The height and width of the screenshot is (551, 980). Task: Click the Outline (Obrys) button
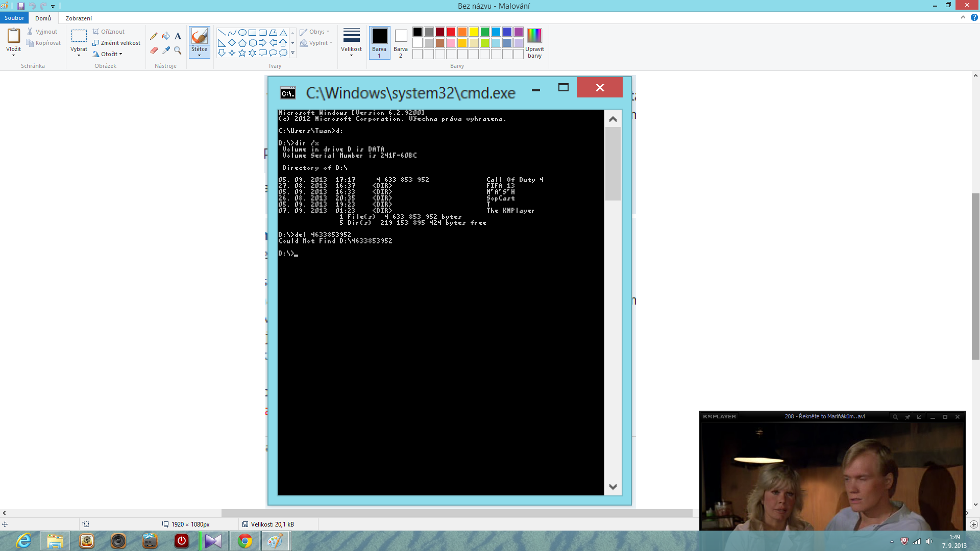click(x=314, y=32)
